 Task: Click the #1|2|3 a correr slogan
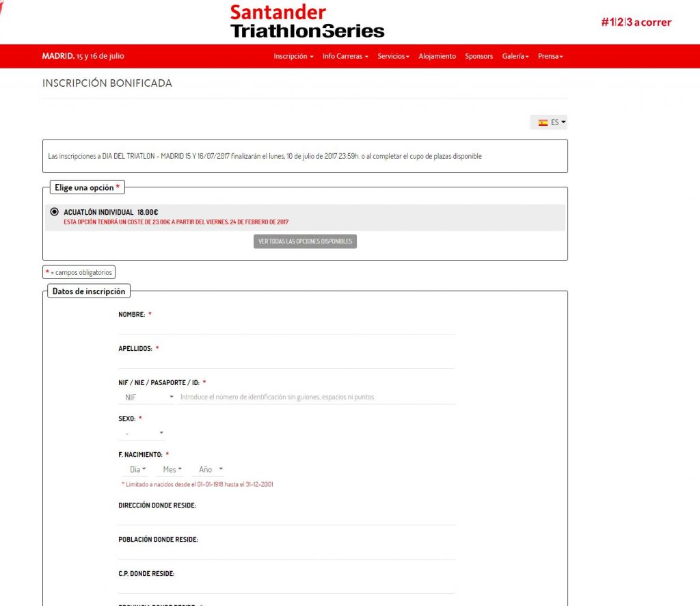(636, 23)
